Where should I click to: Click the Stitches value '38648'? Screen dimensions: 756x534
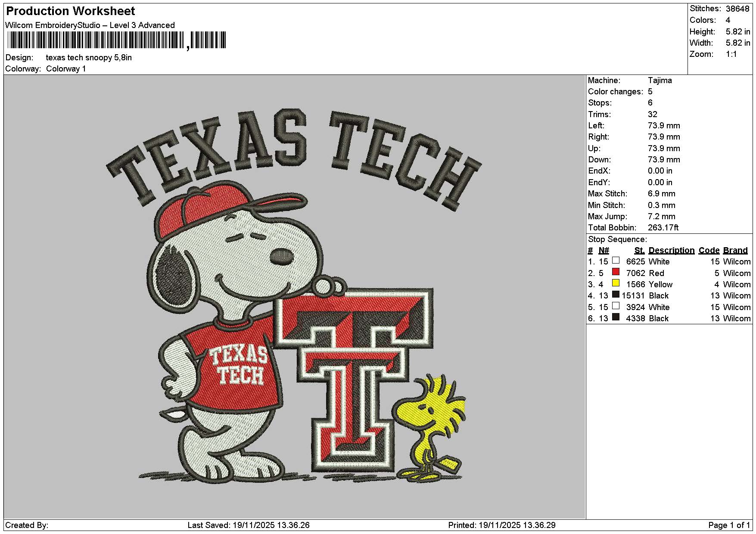coord(737,9)
